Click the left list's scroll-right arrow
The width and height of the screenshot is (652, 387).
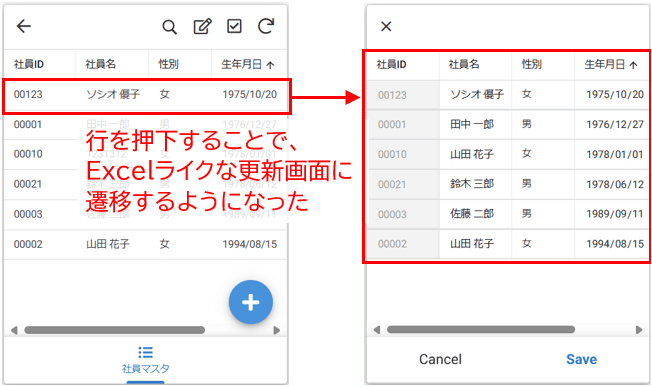tap(277, 330)
